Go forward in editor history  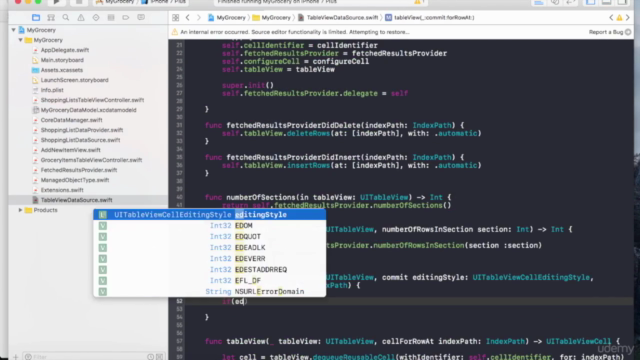pos(199,18)
